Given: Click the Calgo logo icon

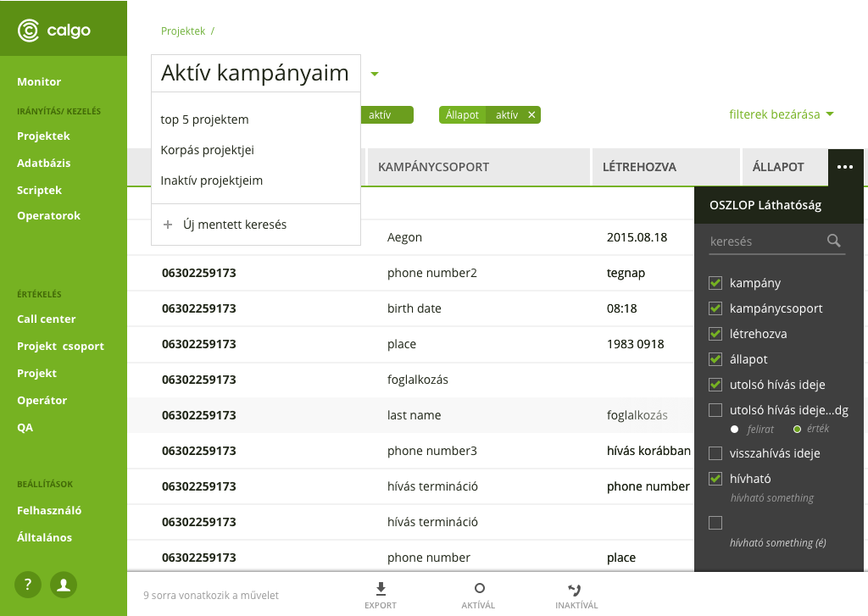Looking at the screenshot, I should pyautogui.click(x=29, y=31).
